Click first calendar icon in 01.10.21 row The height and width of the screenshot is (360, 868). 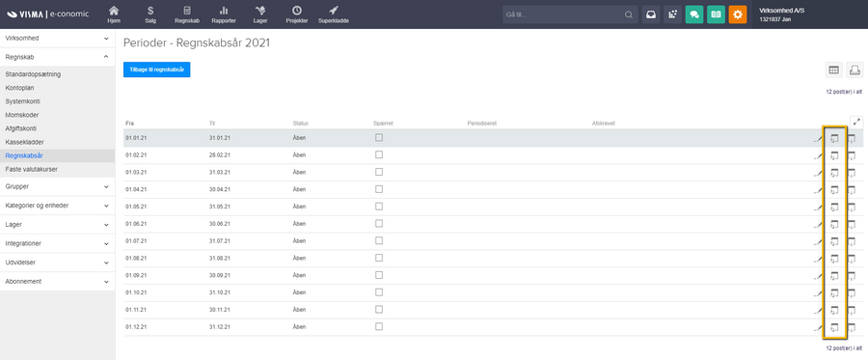coord(835,293)
